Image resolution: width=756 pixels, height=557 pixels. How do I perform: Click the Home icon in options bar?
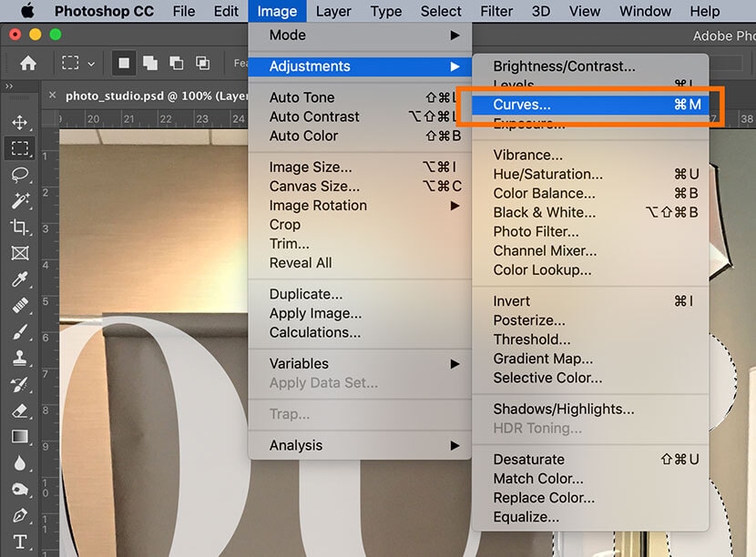29,64
